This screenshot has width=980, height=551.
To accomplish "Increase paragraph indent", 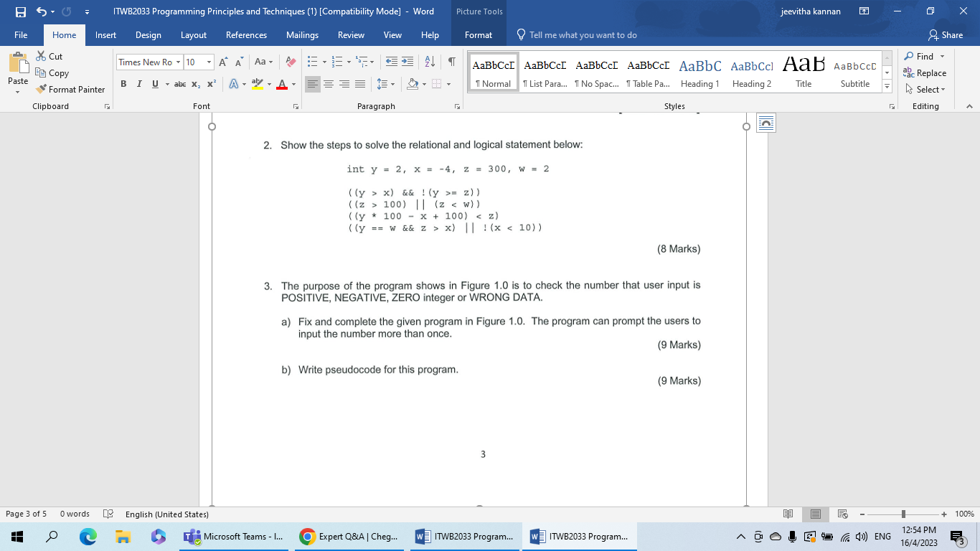I will (x=406, y=62).
